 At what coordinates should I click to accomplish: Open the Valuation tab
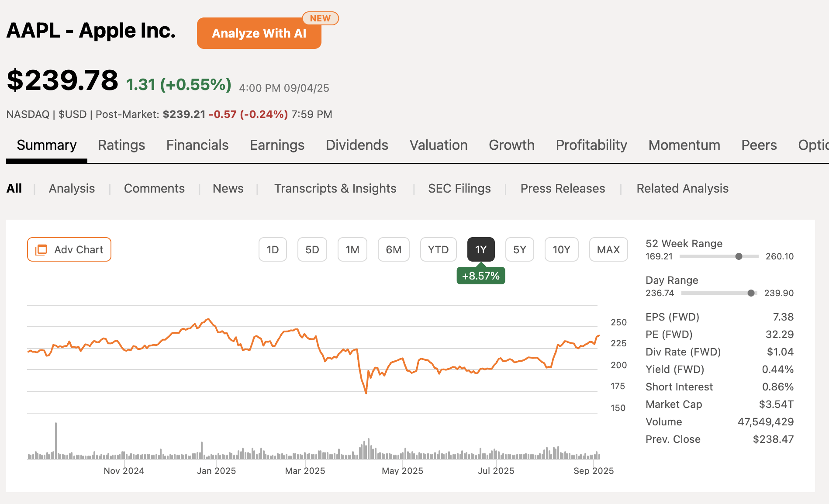[439, 145]
